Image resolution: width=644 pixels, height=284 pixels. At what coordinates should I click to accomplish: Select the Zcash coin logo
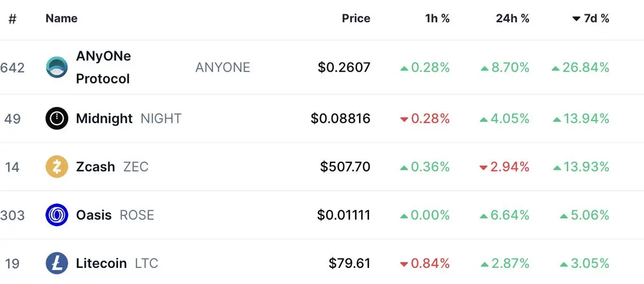57,167
